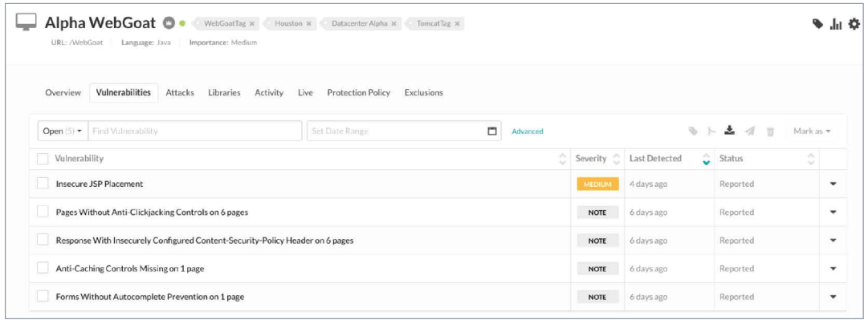Viewport: 868px width, 324px height.
Task: Open the bar chart statistics icon
Action: [x=836, y=24]
